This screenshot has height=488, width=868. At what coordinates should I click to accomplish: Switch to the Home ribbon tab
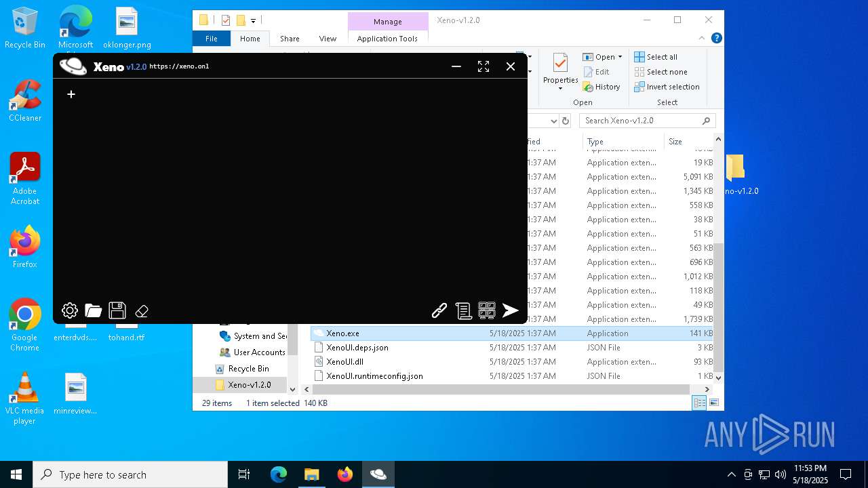(250, 39)
